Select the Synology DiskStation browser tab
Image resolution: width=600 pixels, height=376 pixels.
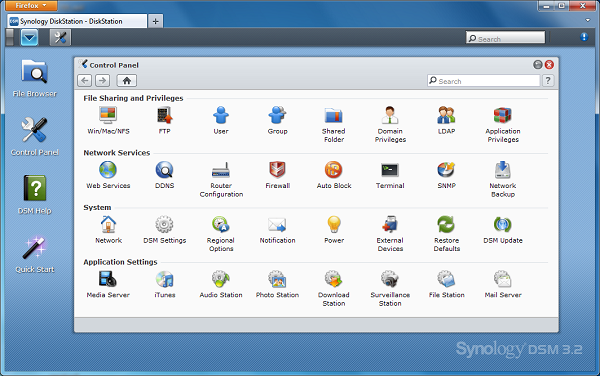pos(77,21)
